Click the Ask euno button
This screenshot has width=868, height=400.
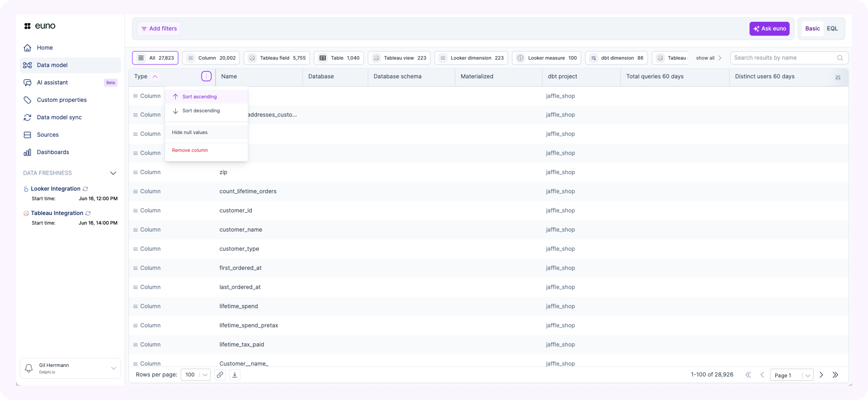click(769, 29)
